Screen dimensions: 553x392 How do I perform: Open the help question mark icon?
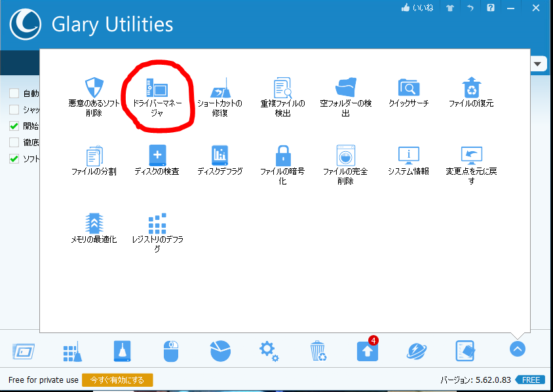tap(491, 8)
